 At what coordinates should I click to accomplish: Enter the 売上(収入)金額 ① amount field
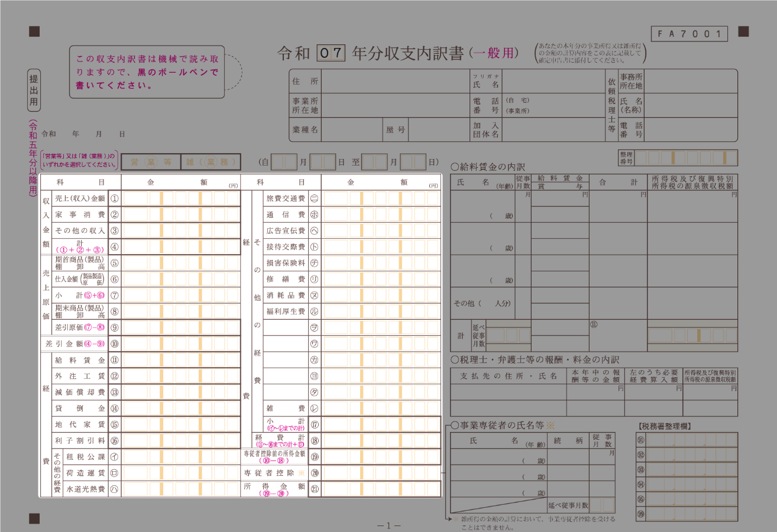(x=181, y=198)
